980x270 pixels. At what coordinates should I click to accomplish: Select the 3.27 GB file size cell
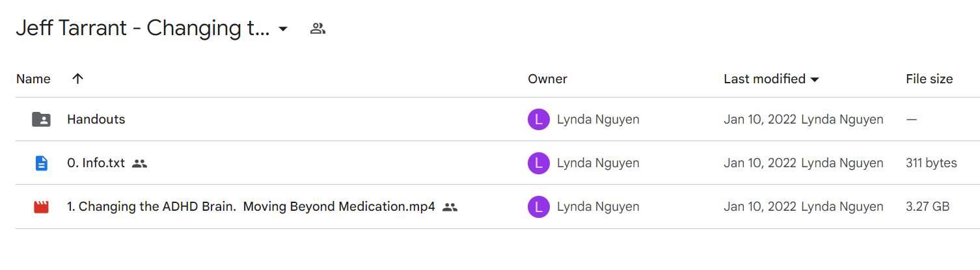[x=927, y=207]
